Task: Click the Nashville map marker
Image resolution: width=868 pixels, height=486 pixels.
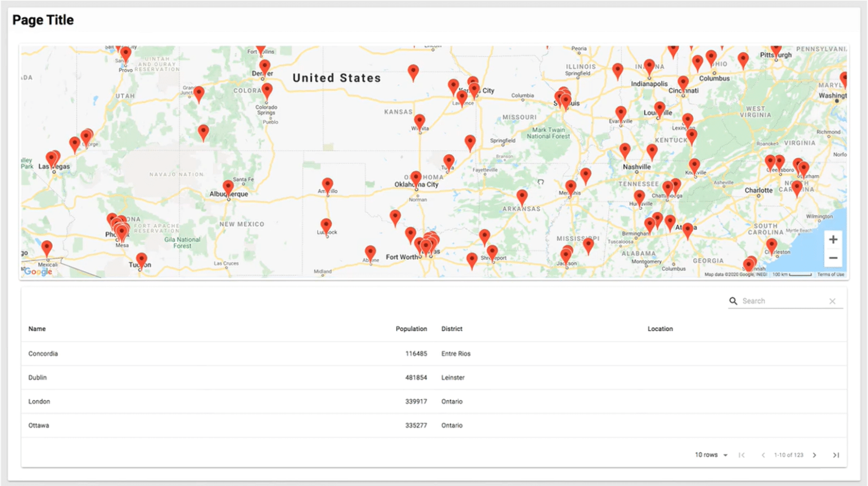Action: click(x=624, y=150)
